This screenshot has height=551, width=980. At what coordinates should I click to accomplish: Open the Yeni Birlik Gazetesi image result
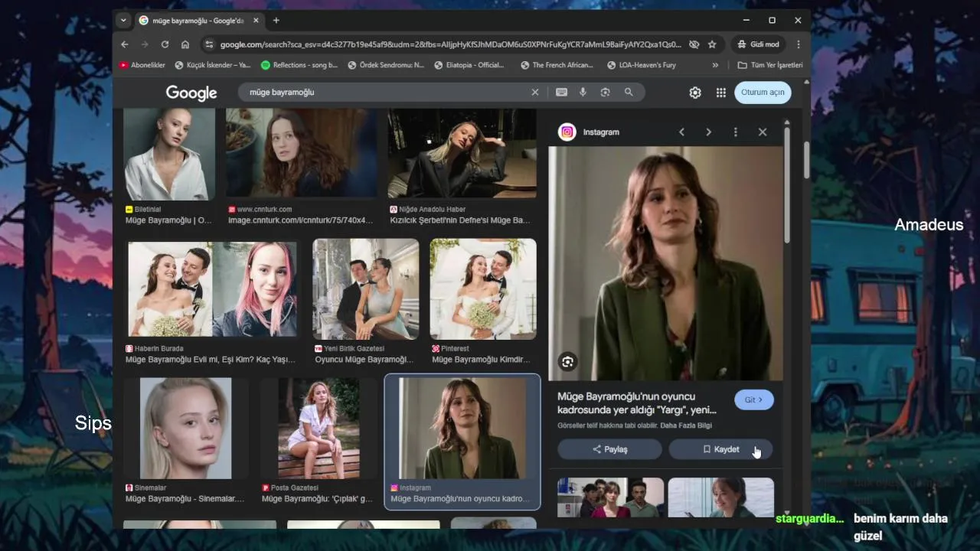(x=365, y=289)
